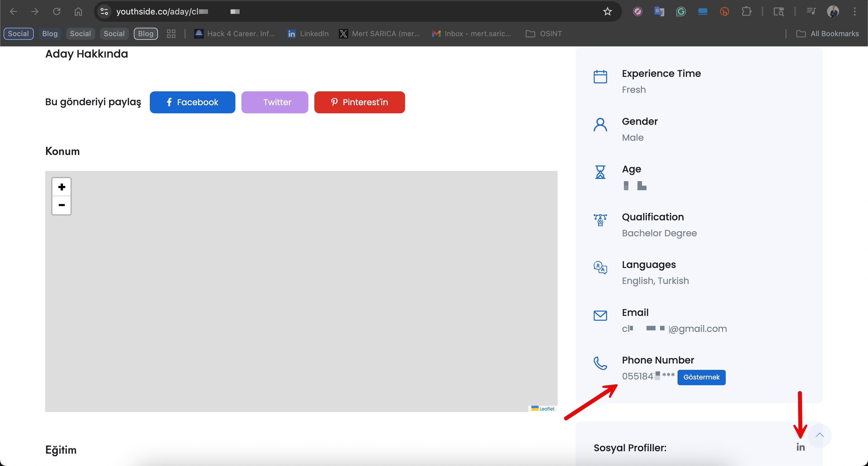Open the tab groups grid icon

(171, 34)
